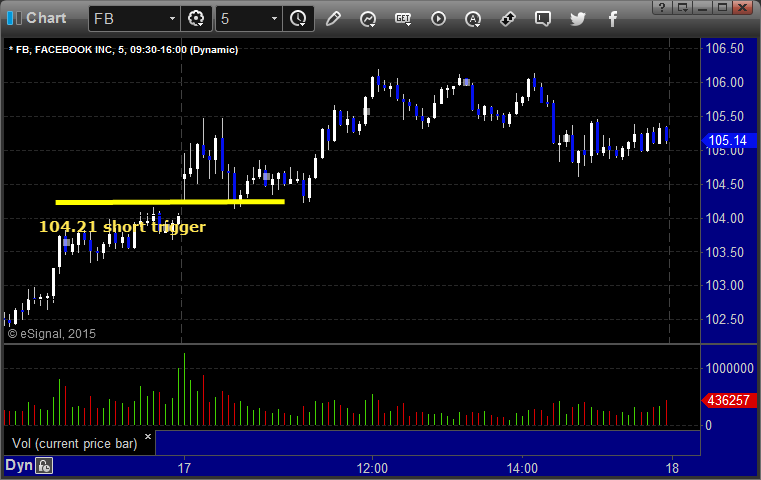Viewport: 761px width, 480px height.
Task: Select the Vol (current price bar) label
Action: 75,444
